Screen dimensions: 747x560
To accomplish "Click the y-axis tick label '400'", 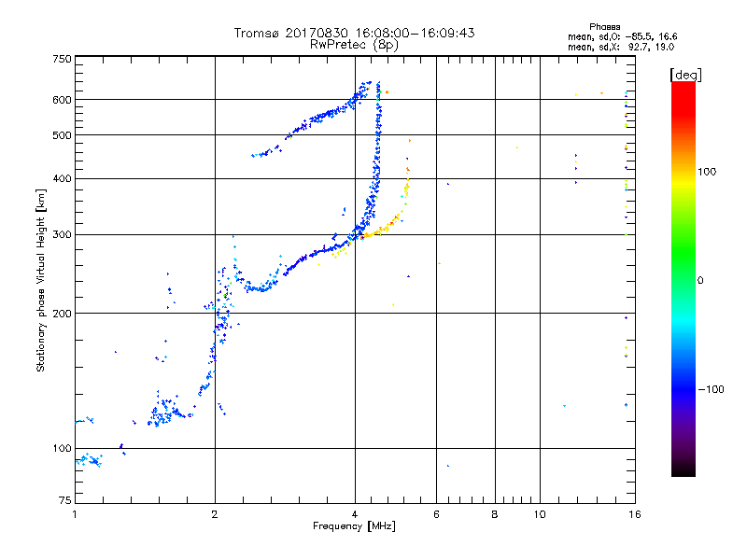I will [x=62, y=178].
